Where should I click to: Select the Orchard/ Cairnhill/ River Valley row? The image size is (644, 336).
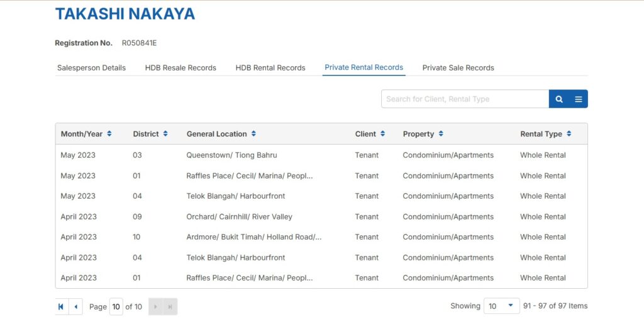tap(239, 217)
